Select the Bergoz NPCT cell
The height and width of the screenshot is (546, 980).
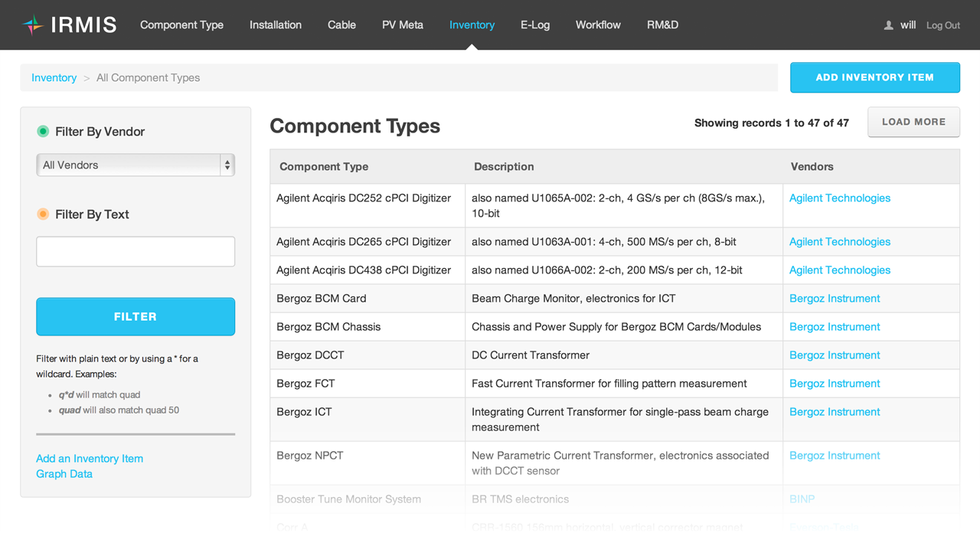[367, 463]
